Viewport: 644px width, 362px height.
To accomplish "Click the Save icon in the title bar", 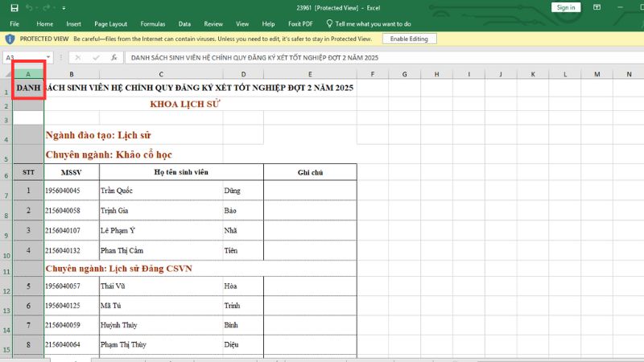I will point(14,7).
